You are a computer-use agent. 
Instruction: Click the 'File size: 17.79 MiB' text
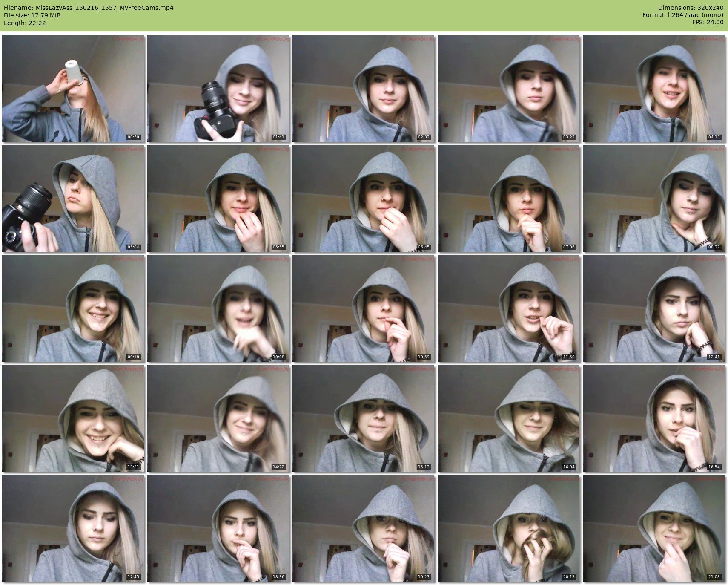[x=32, y=15]
